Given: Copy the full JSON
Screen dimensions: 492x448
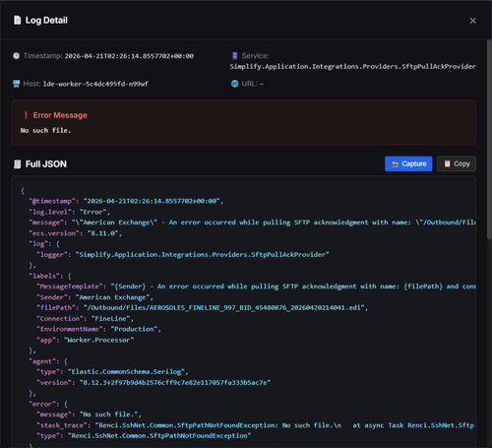Looking at the screenshot, I should [x=457, y=163].
